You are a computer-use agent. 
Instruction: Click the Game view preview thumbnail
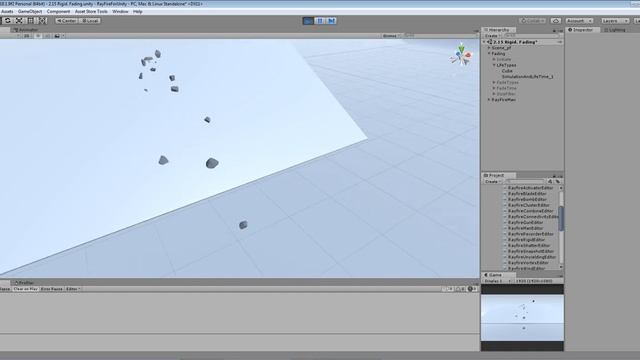[x=522, y=318]
